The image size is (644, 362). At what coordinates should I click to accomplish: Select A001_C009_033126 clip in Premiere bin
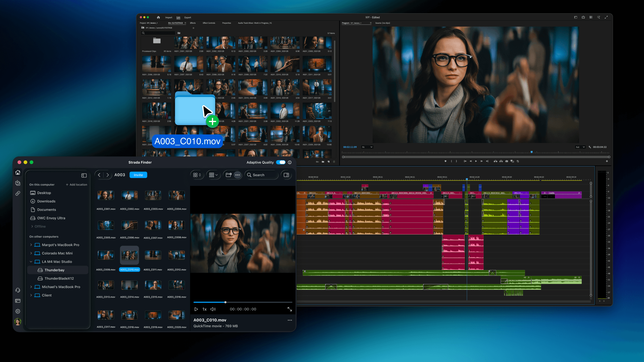pos(253,64)
